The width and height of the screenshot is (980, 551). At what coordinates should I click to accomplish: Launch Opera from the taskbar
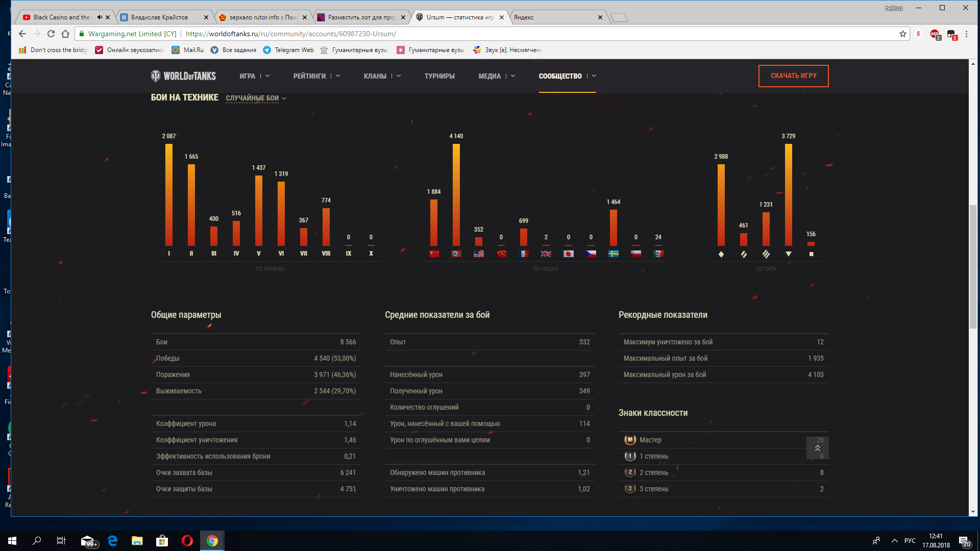(x=187, y=541)
